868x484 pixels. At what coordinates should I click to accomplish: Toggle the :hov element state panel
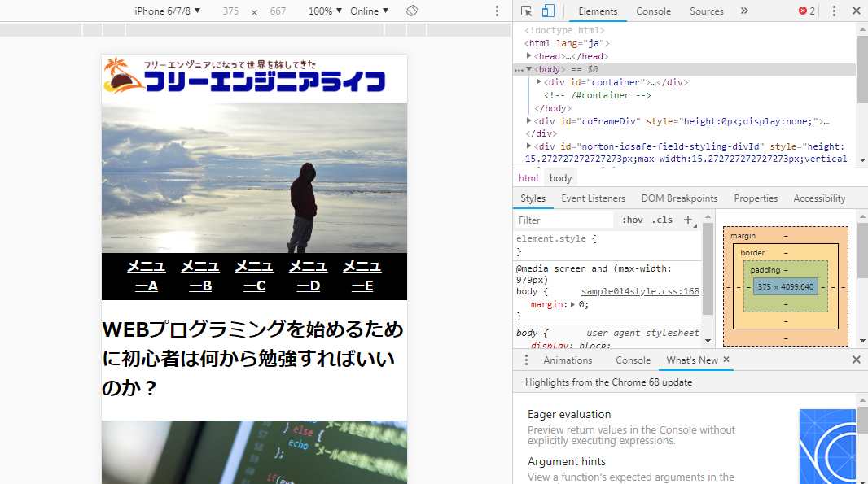632,220
